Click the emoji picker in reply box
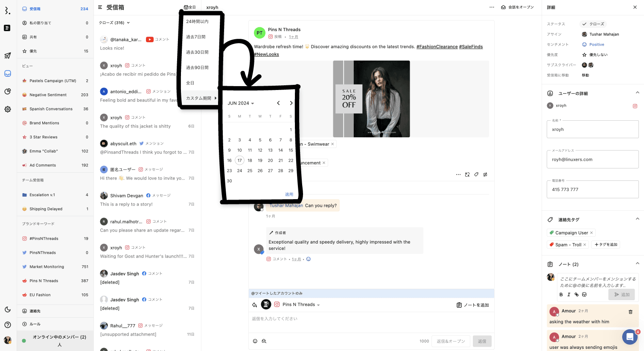 point(255,341)
